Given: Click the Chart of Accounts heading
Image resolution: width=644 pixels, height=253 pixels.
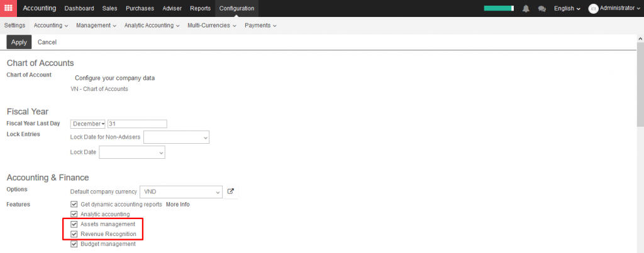Looking at the screenshot, I should tap(40, 63).
